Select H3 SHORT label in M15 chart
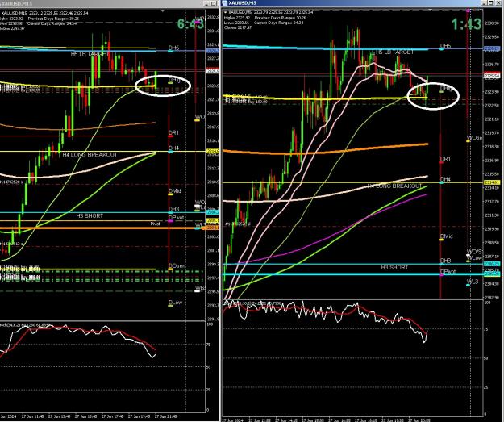The image size is (504, 422). coord(90,215)
